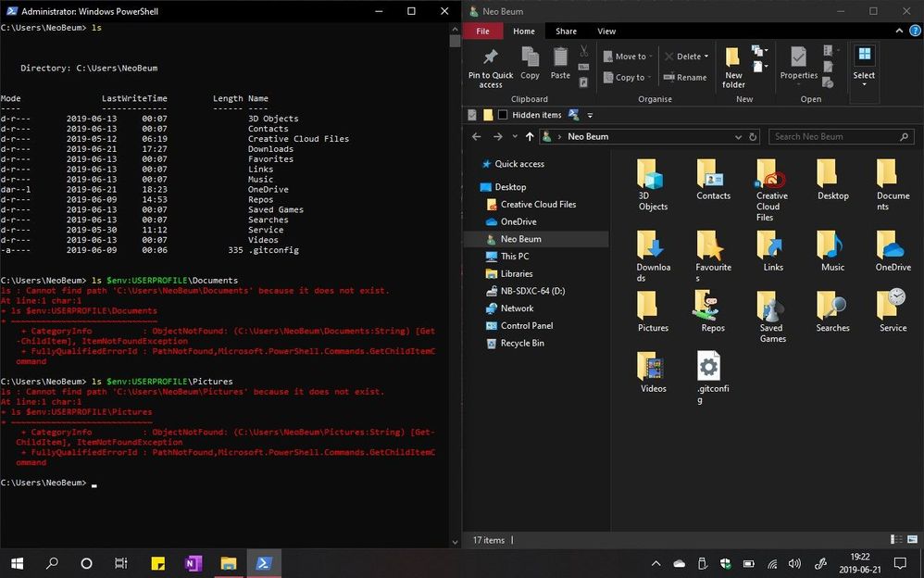Open the Delete dropdown in ribbon

click(686, 57)
